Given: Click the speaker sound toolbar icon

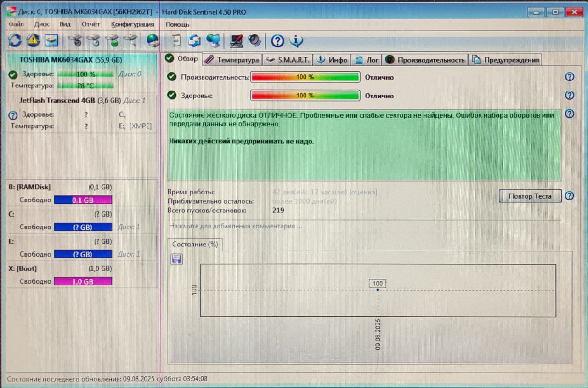Looking at the screenshot, I should 254,41.
